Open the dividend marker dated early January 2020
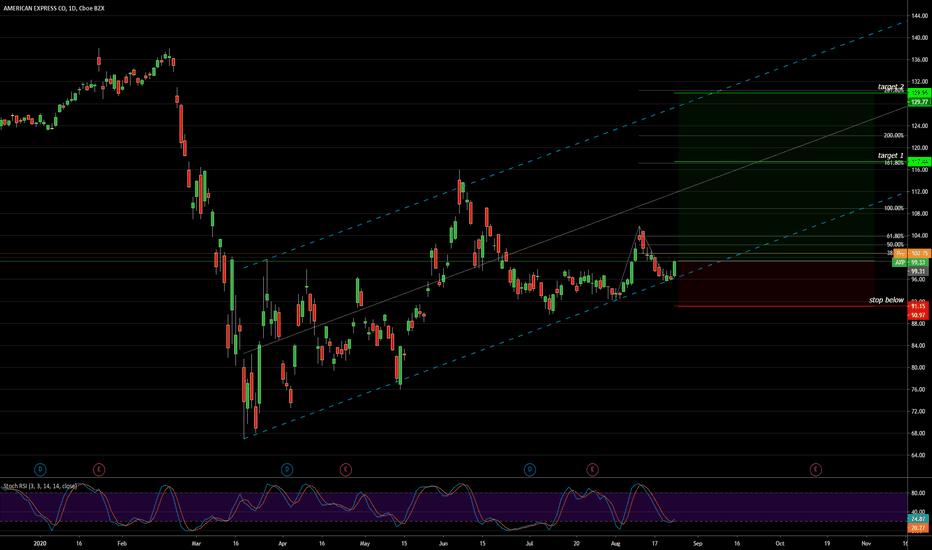This screenshot has height=550, width=932. click(40, 470)
